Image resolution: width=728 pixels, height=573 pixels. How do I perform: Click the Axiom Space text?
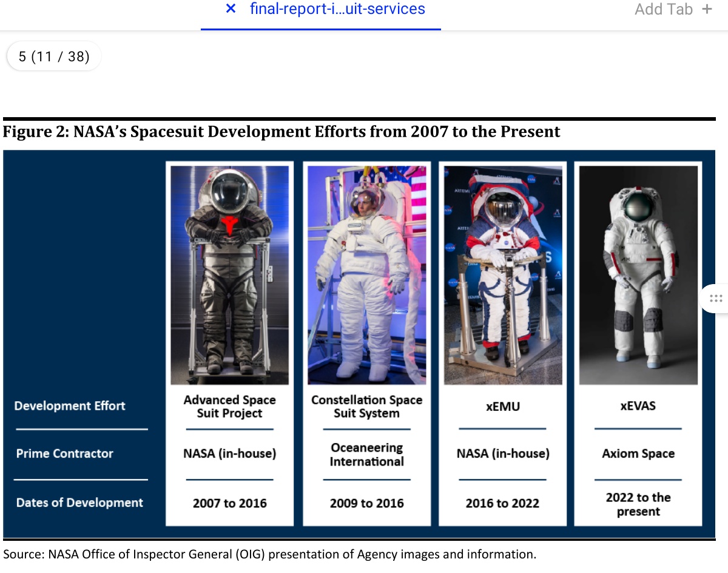click(638, 453)
